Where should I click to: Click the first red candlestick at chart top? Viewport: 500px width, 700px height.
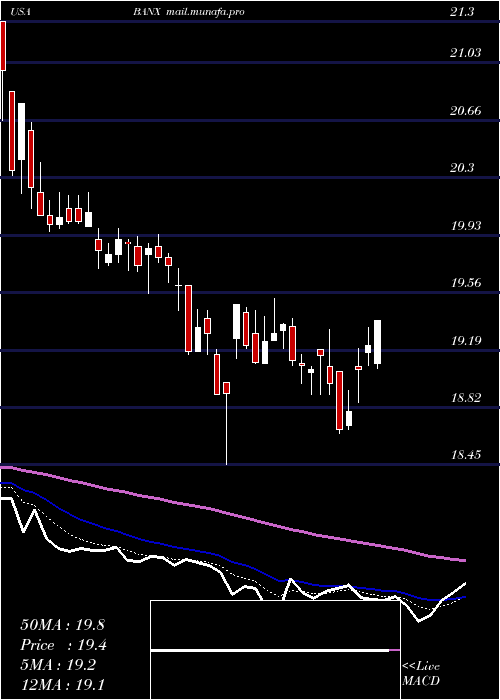3,46
